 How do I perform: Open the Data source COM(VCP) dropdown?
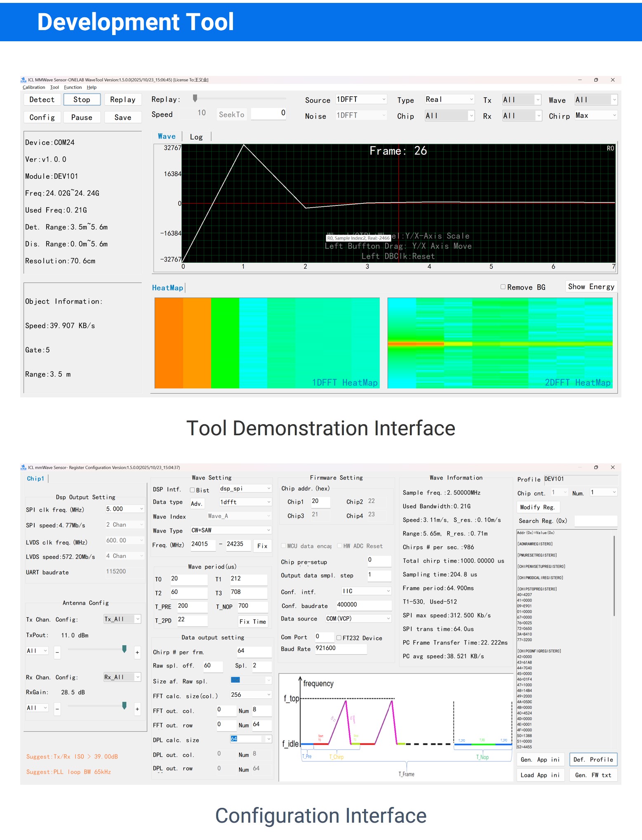click(x=357, y=618)
